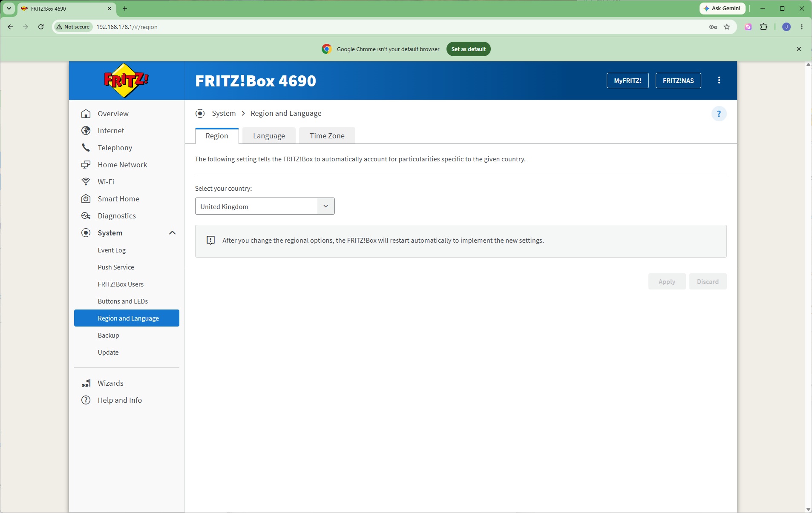
Task: Open the Chrome extensions puzzle icon
Action: [x=764, y=27]
